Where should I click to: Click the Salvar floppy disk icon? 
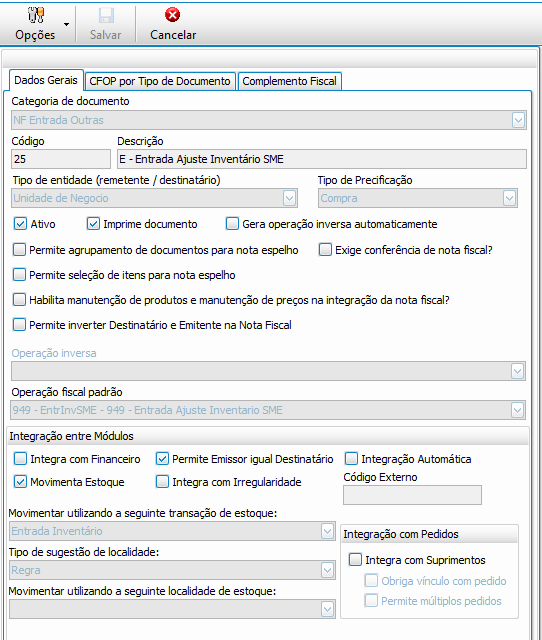[x=106, y=16]
